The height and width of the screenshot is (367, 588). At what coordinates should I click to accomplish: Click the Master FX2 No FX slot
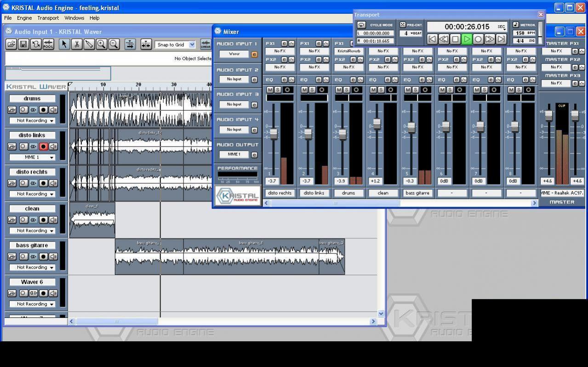point(556,67)
